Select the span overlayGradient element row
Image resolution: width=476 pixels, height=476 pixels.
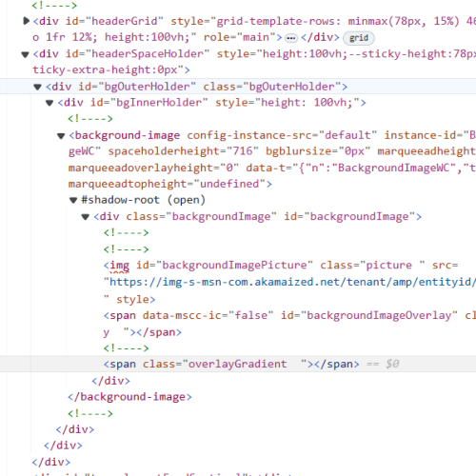click(237, 364)
